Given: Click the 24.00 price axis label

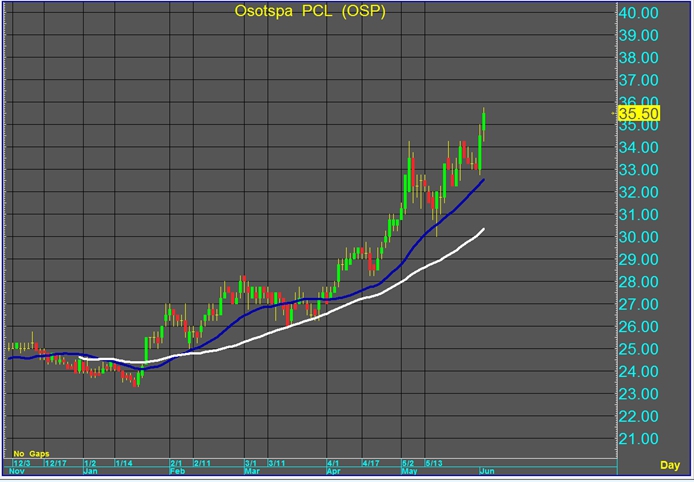Looking at the screenshot, I should click(x=638, y=371).
